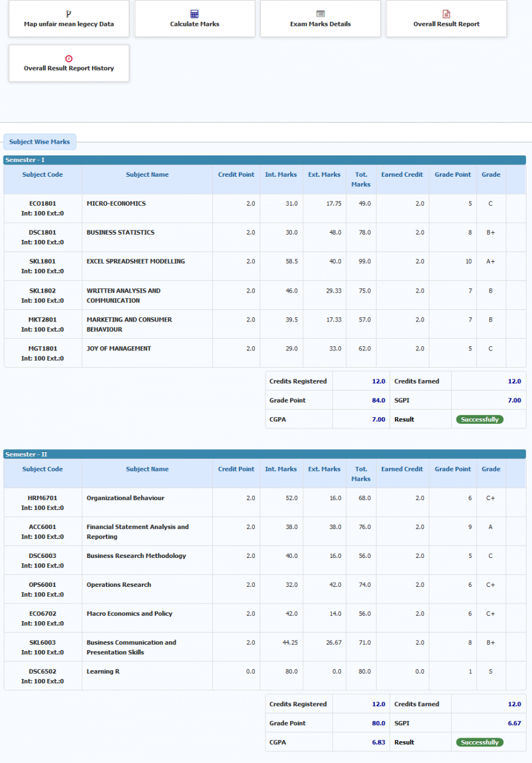
Task: Click Semester II Subject Name column header
Action: (x=147, y=469)
